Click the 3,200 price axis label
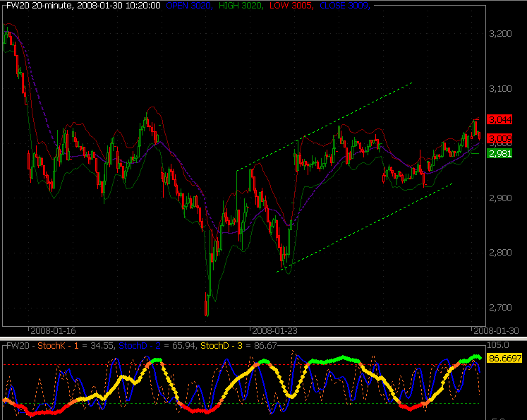The width and height of the screenshot is (527, 420). 500,34
